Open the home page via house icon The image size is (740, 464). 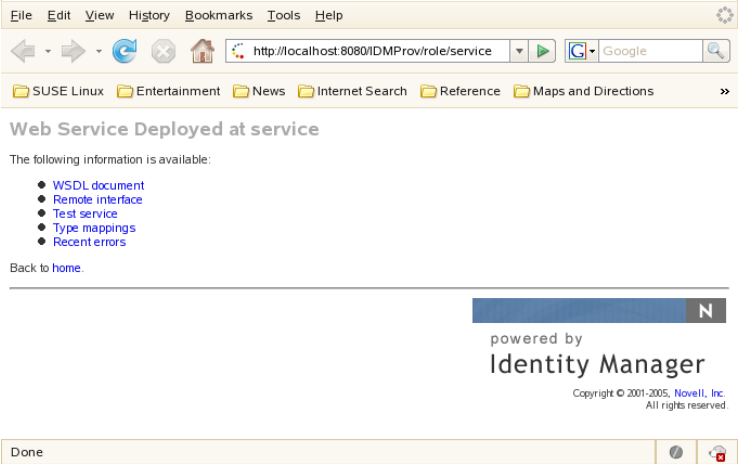click(202, 51)
